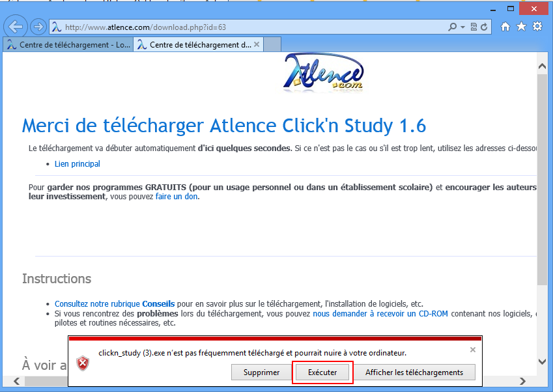Viewport: 553px width, 392px height.
Task: Click the red shield warning icon
Action: [83, 363]
